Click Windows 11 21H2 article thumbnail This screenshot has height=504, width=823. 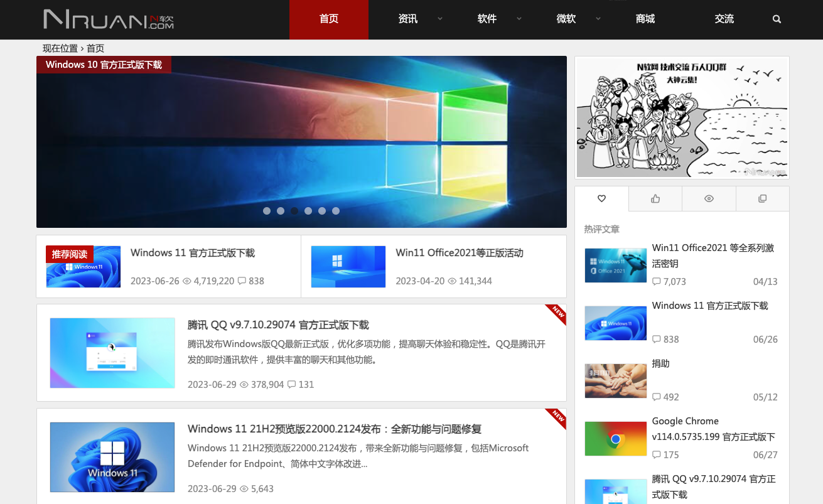[x=112, y=457]
